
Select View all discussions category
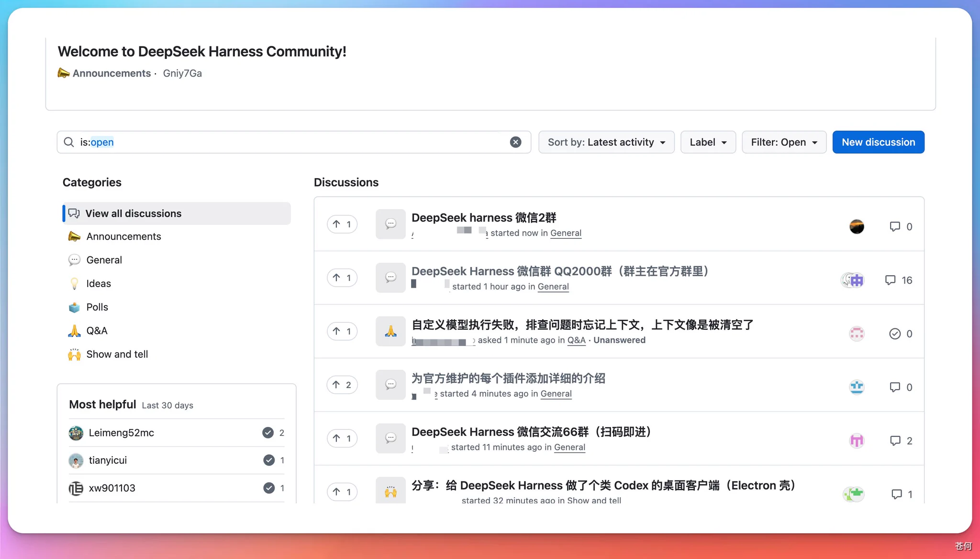coord(177,213)
